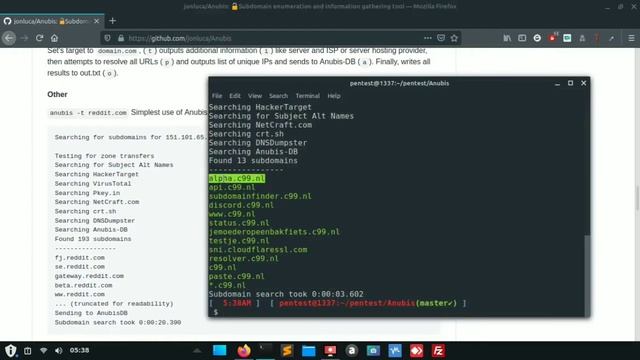Open shield icon in taskbar tray
The image size is (640, 360).
pos(11,351)
